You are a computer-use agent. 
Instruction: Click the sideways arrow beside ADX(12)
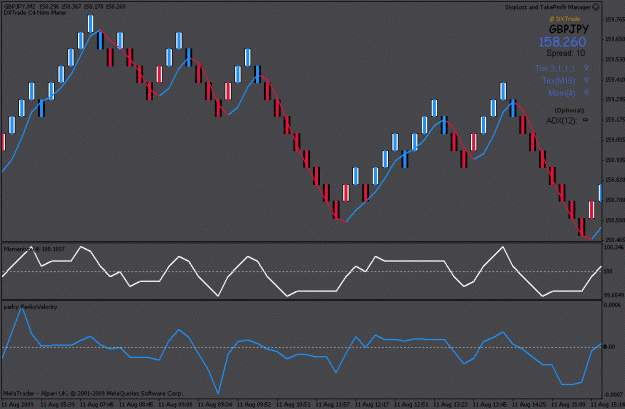tap(586, 120)
